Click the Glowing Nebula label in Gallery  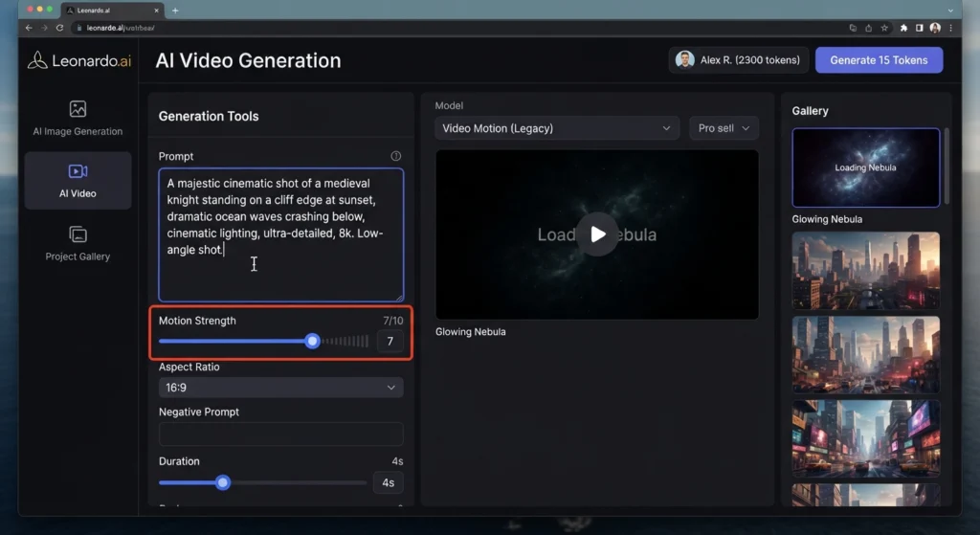[x=827, y=219]
